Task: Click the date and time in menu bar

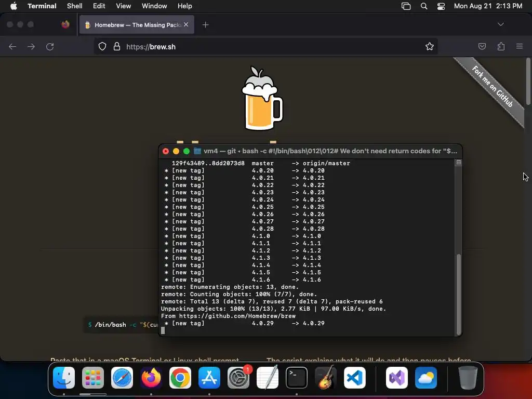Action: [x=488, y=6]
